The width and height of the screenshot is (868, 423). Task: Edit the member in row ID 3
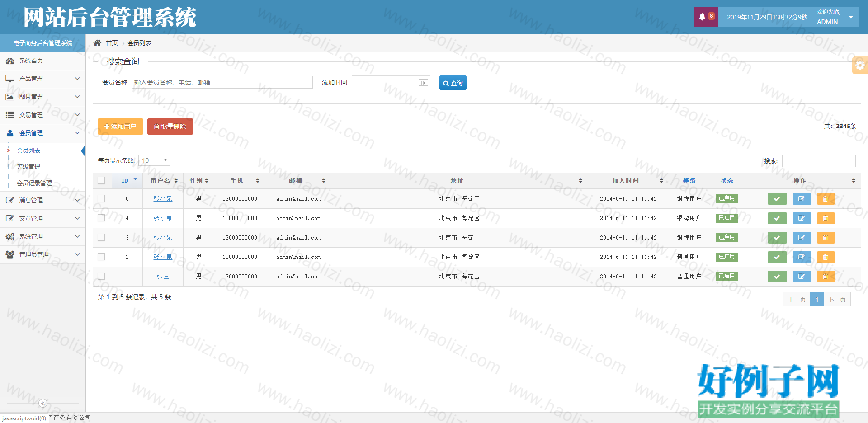pos(802,238)
